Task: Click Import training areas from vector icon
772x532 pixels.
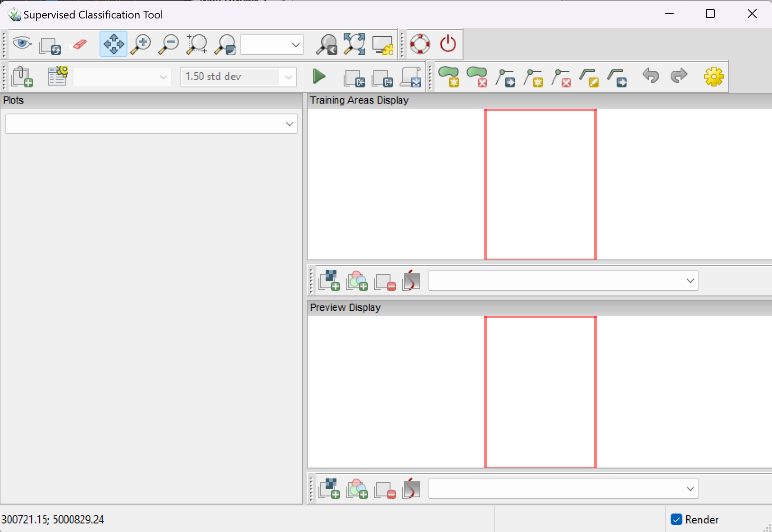Action: 354,77
